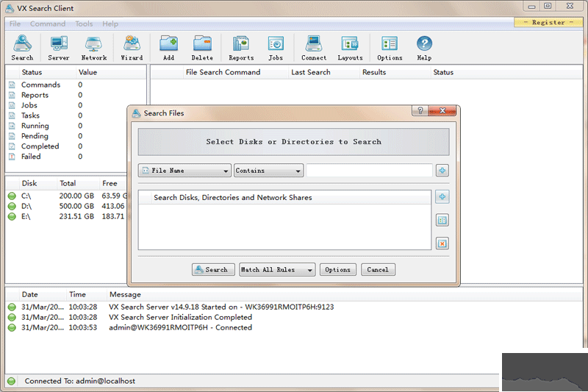Open the File Name criteria dropdown

[x=184, y=171]
